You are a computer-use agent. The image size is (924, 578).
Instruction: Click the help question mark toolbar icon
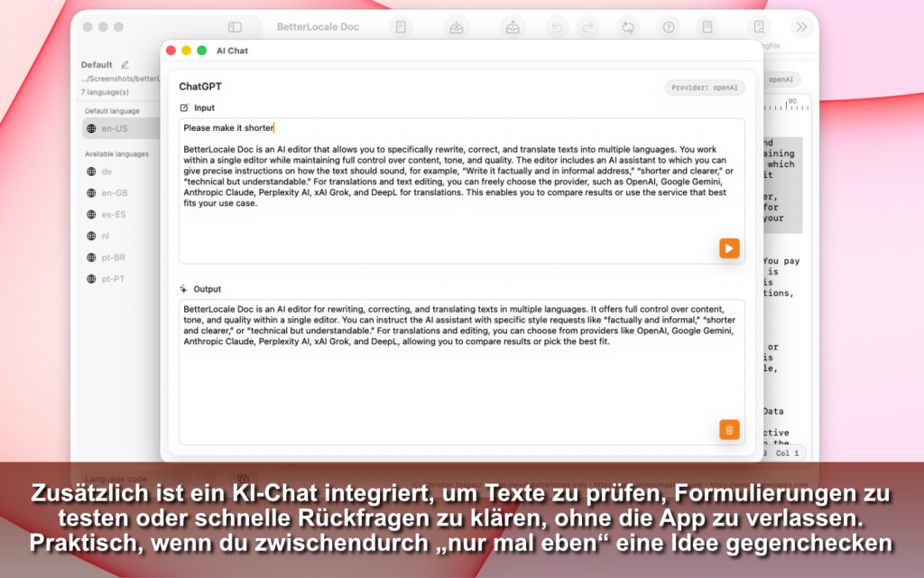(669, 27)
